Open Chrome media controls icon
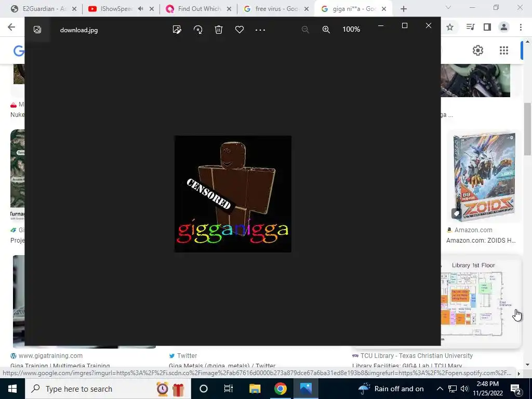Image resolution: width=532 pixels, height=399 pixels. (x=470, y=27)
